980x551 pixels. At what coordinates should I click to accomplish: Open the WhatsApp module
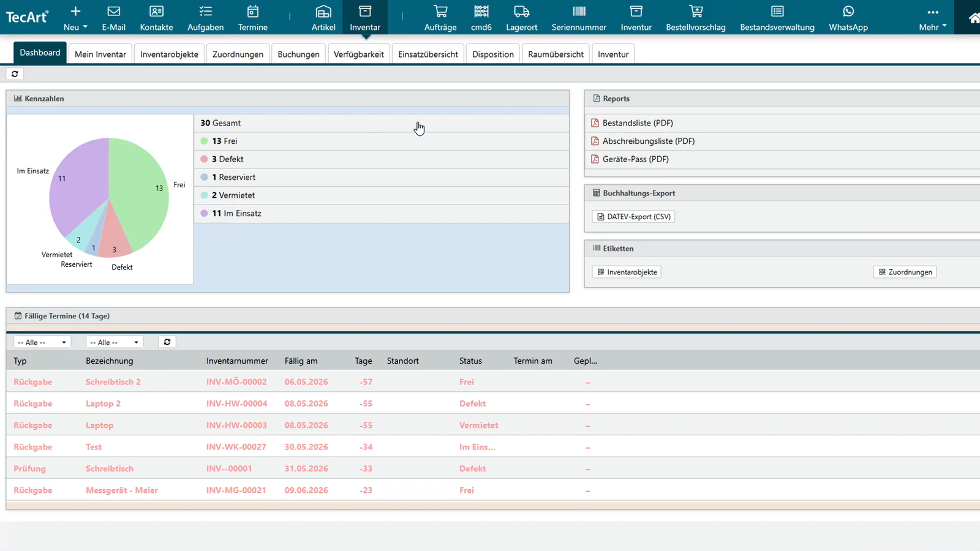coord(848,18)
